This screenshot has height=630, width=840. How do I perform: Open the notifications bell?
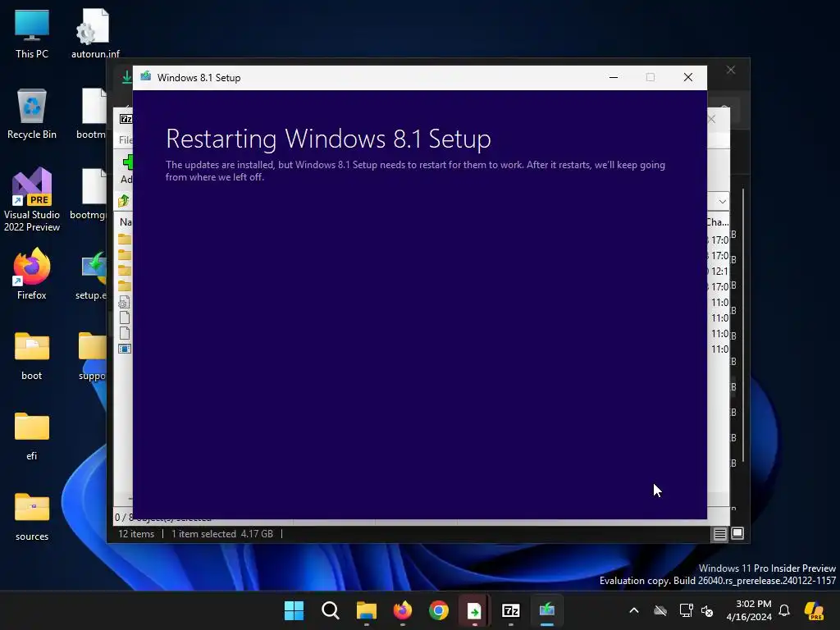784,610
